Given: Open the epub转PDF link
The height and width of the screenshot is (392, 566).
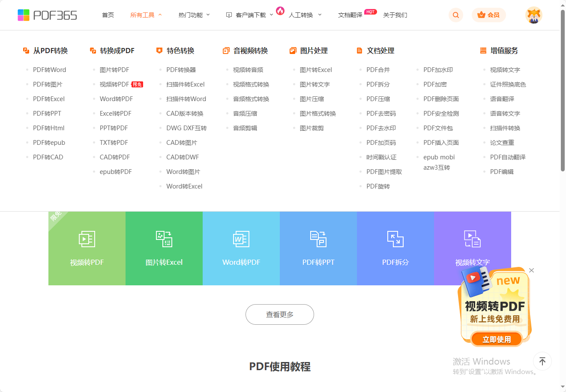Looking at the screenshot, I should coord(116,172).
